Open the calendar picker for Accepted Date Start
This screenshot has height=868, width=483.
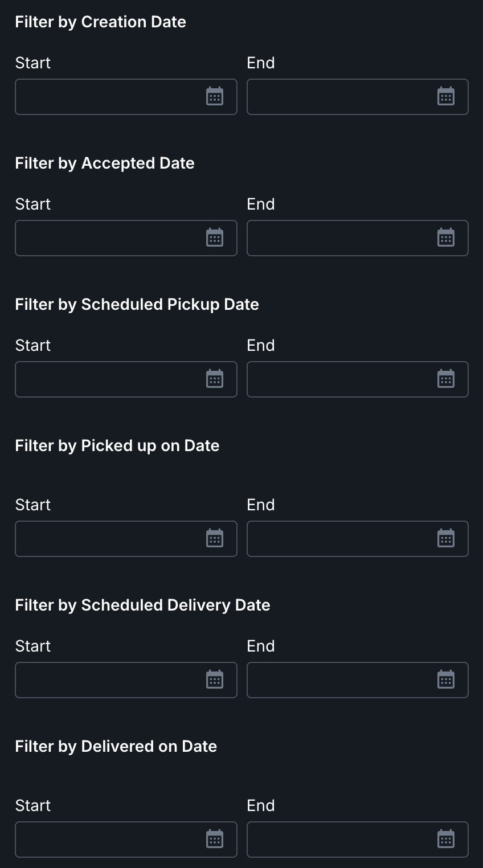(x=215, y=238)
